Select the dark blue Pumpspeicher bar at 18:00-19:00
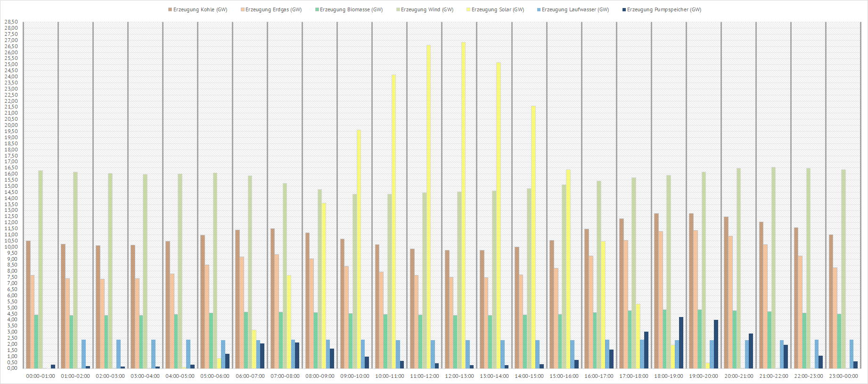The height and width of the screenshot is (384, 868). pyautogui.click(x=681, y=343)
